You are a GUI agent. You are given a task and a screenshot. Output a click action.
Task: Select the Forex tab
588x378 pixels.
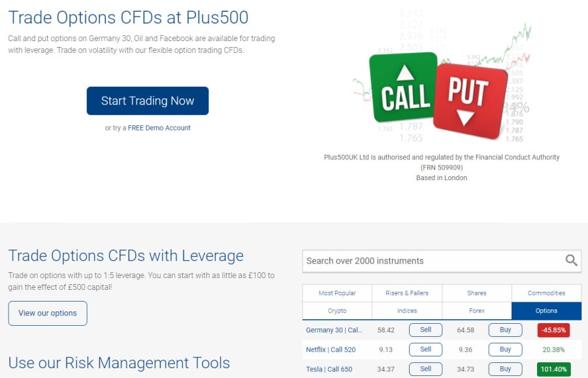coord(477,311)
